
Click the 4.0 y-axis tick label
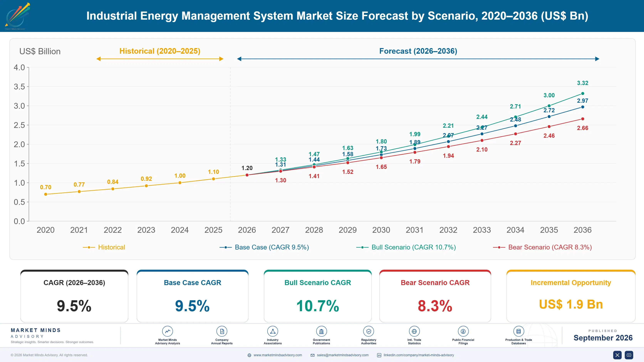click(x=19, y=67)
